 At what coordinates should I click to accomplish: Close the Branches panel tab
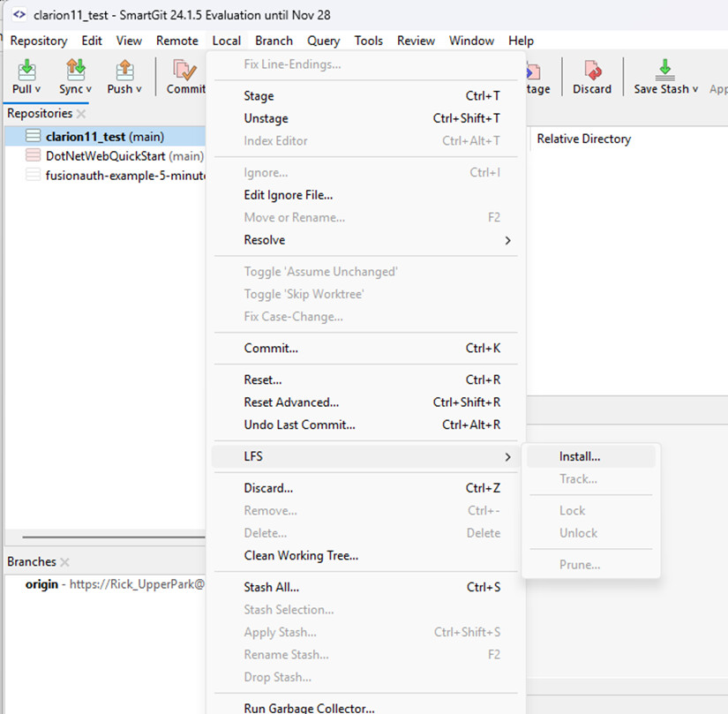64,562
